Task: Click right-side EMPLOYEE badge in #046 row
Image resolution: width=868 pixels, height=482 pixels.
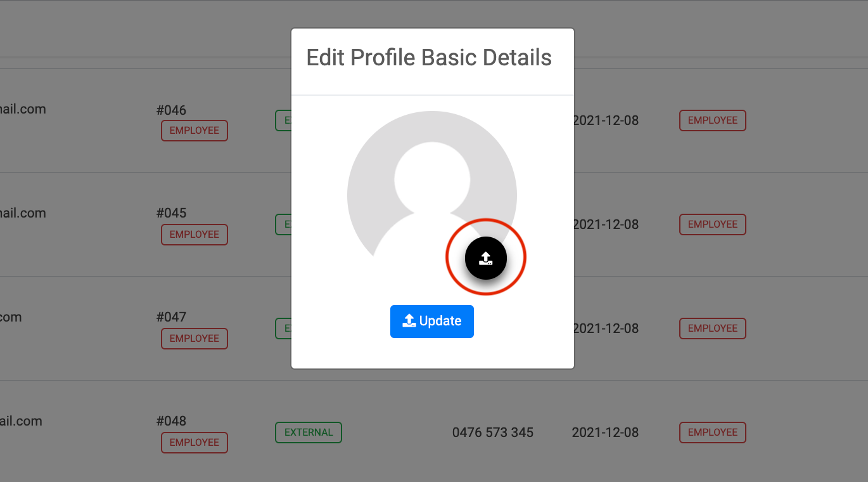Action: (713, 120)
